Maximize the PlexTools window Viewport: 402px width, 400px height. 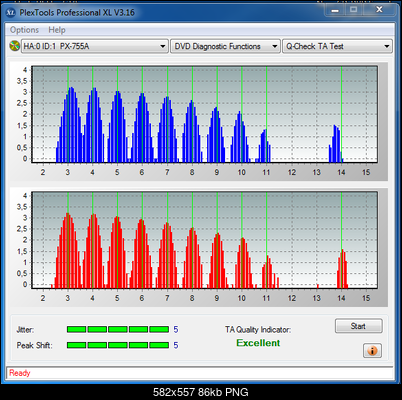click(354, 10)
